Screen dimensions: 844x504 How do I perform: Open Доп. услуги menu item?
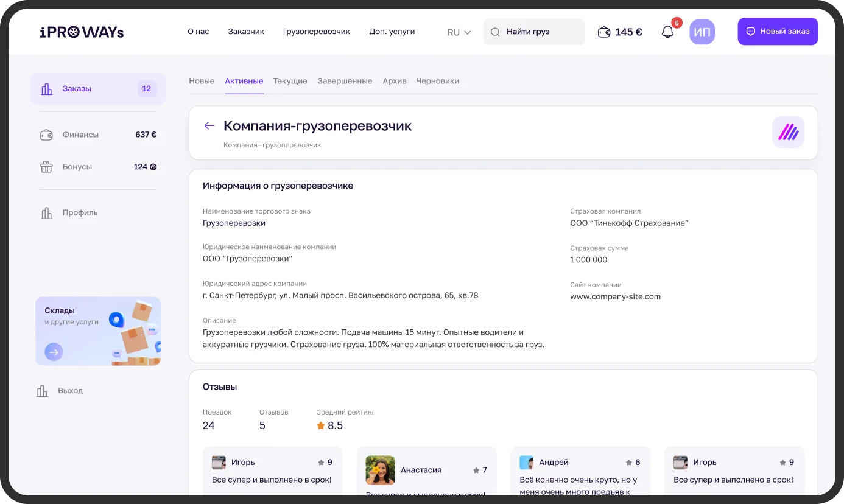pos(392,32)
